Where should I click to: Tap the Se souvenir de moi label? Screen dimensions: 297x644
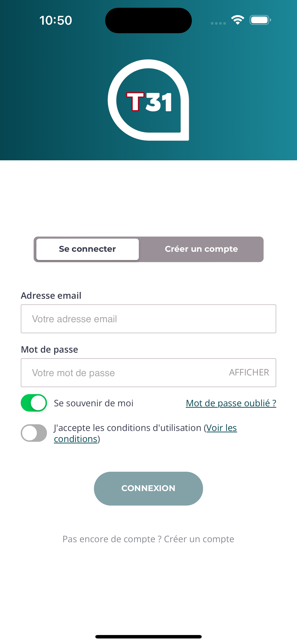click(x=94, y=403)
